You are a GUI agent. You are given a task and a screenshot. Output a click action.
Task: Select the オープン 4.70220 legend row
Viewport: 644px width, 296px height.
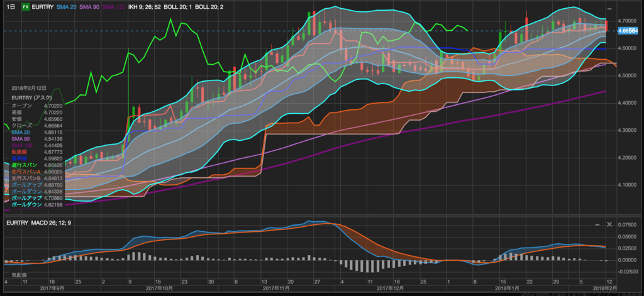pyautogui.click(x=37, y=106)
